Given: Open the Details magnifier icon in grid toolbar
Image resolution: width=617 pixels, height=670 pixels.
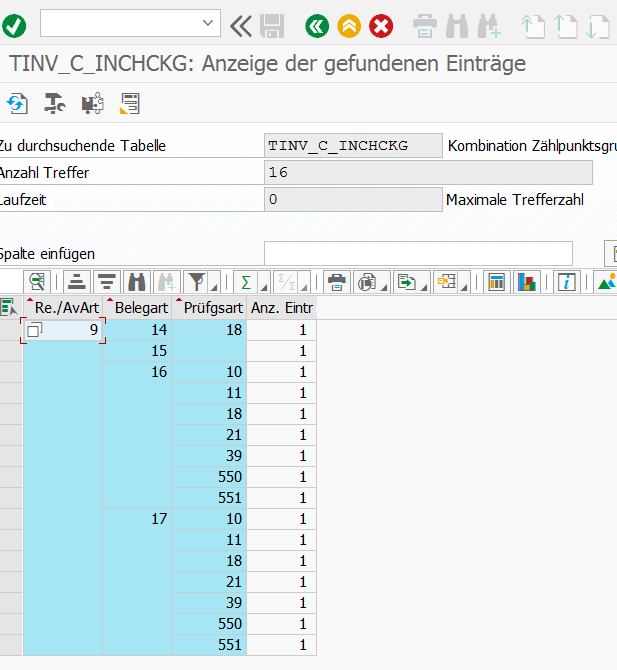Looking at the screenshot, I should pyautogui.click(x=38, y=282).
